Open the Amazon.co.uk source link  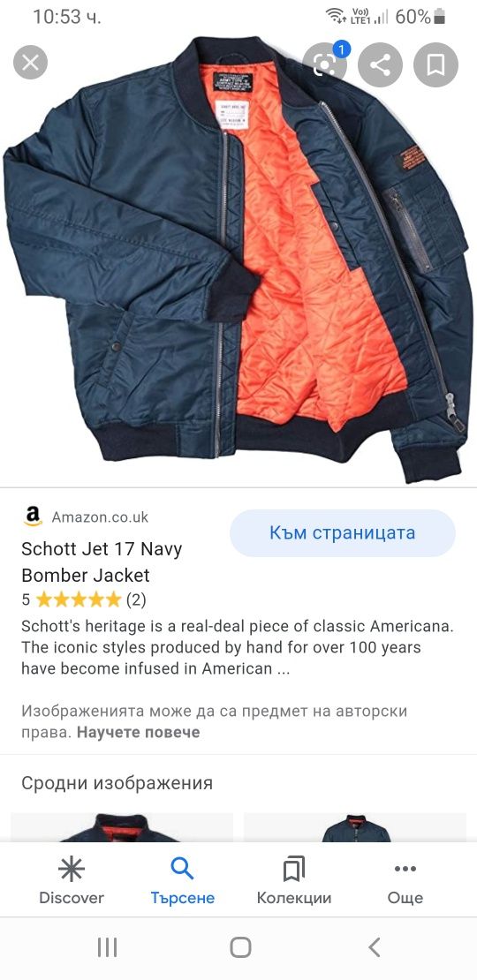pyautogui.click(x=100, y=516)
